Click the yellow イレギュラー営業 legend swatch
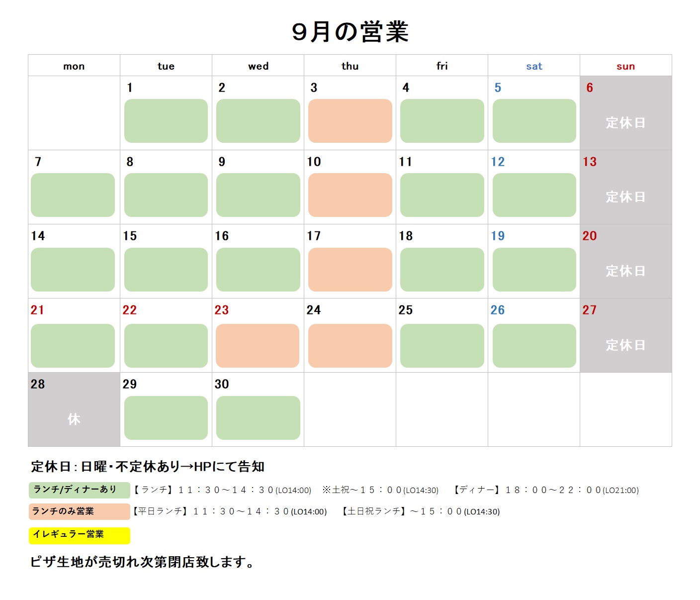700x600 pixels. pos(80,535)
